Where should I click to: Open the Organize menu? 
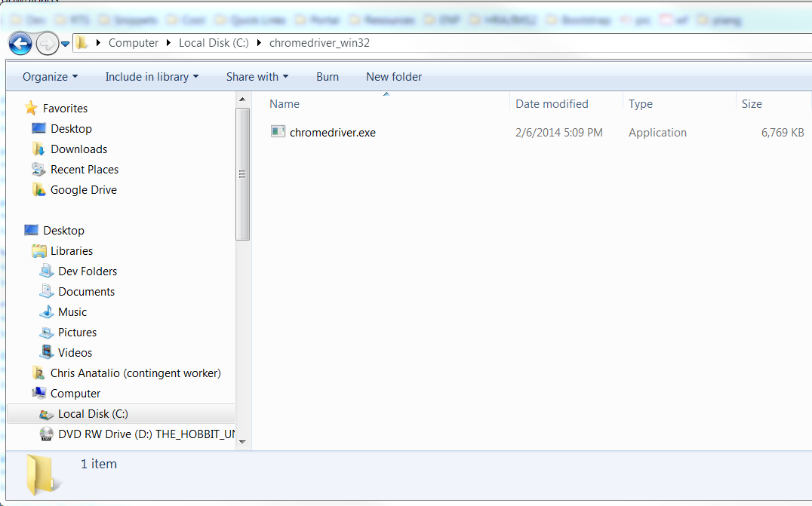[51, 77]
